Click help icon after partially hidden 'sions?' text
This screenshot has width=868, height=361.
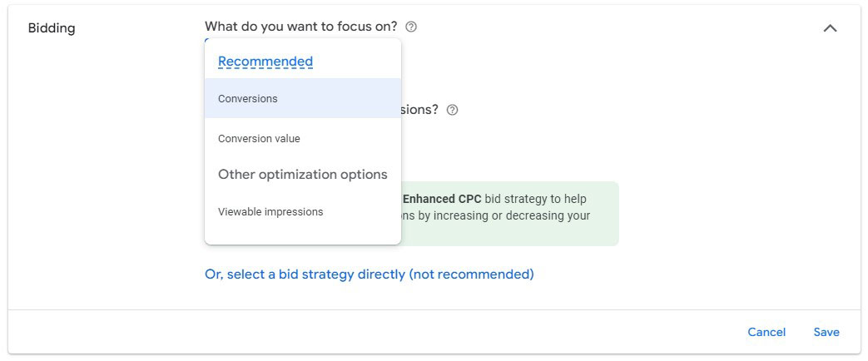pyautogui.click(x=452, y=110)
